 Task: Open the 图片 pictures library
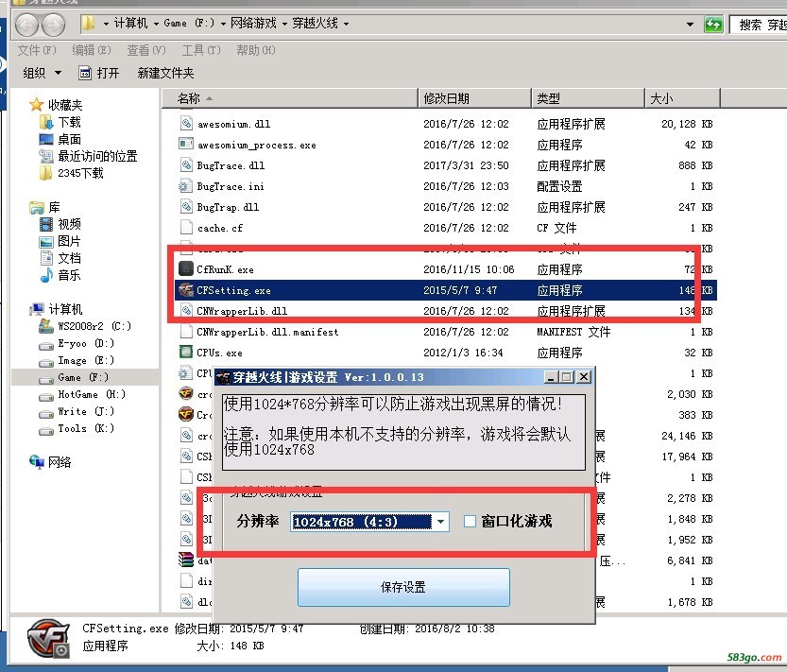[69, 241]
